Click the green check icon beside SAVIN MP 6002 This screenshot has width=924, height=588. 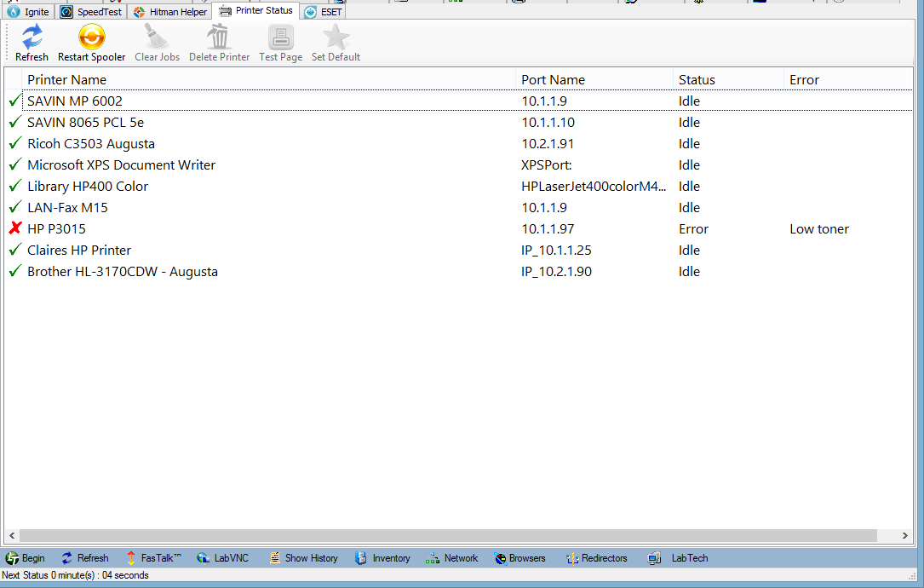[x=15, y=101]
